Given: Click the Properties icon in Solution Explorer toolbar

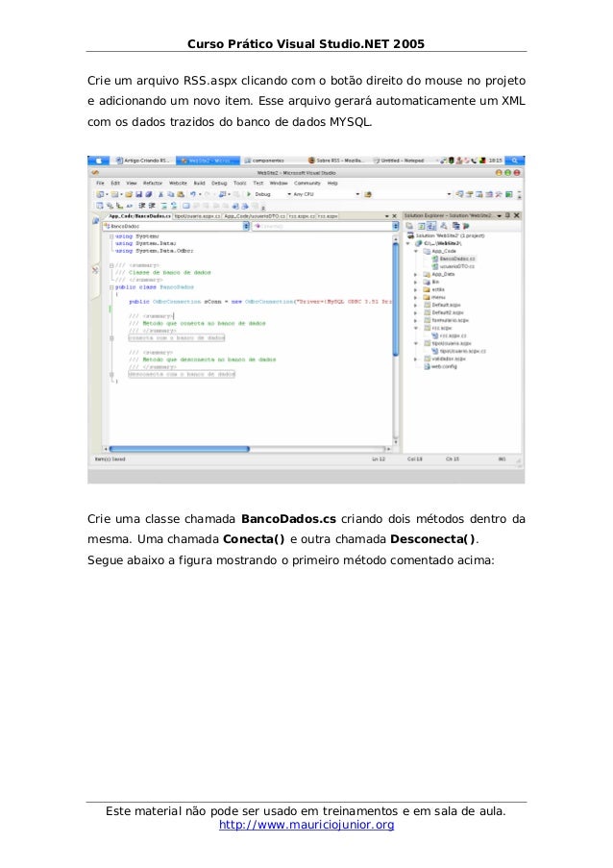Looking at the screenshot, I should (x=409, y=226).
